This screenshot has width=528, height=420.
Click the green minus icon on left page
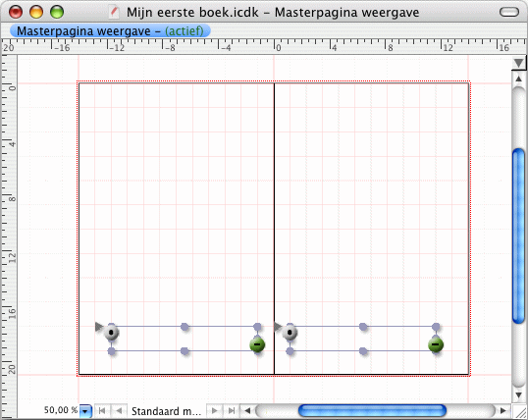coord(257,344)
